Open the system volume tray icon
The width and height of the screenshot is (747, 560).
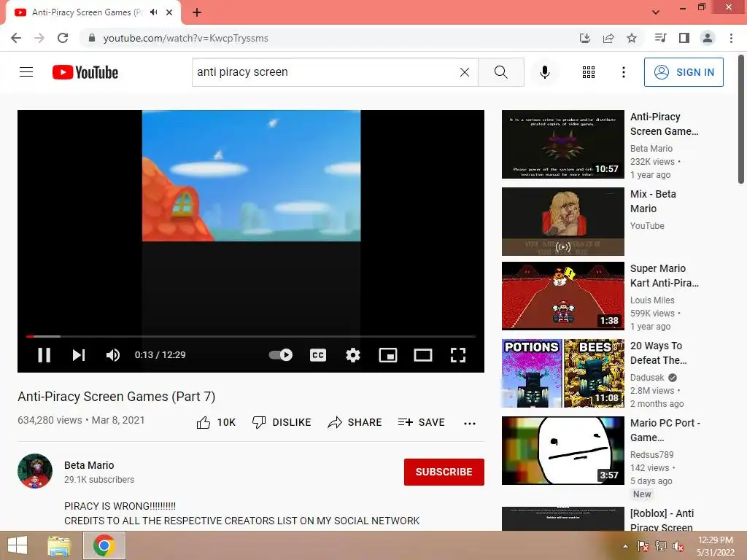(x=678, y=546)
